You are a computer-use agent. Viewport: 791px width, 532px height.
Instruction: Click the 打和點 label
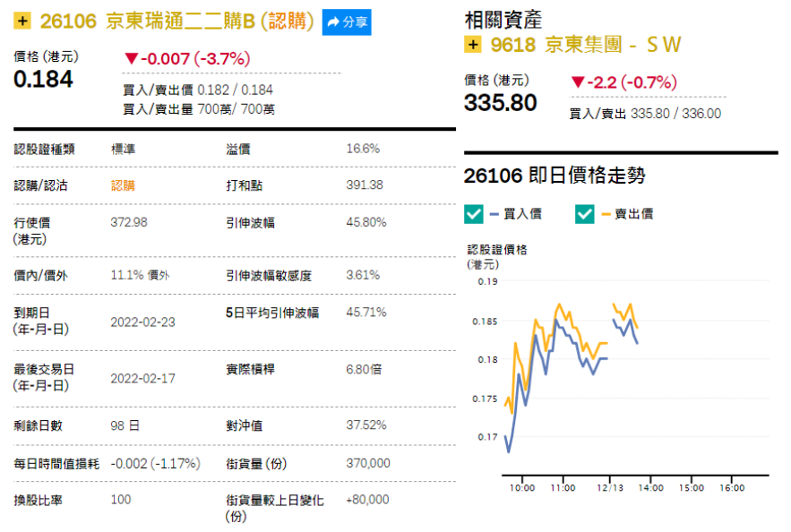(245, 185)
